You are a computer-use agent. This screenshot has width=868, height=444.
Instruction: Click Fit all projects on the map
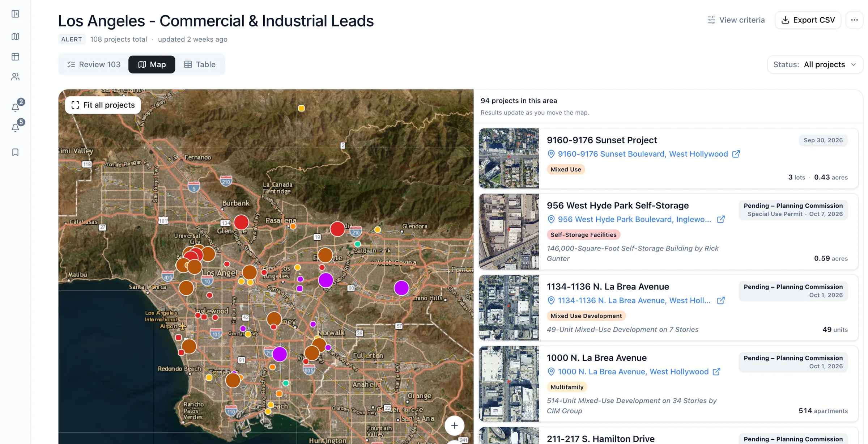103,105
